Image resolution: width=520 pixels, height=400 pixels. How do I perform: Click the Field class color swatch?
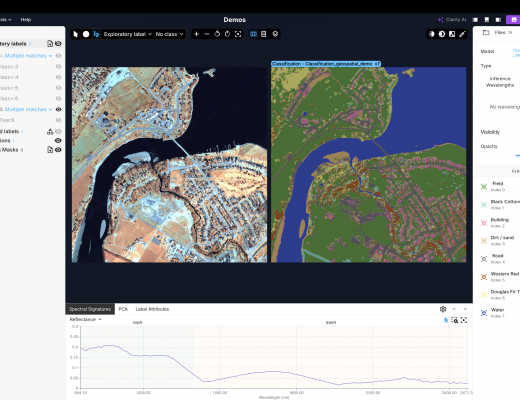484,187
